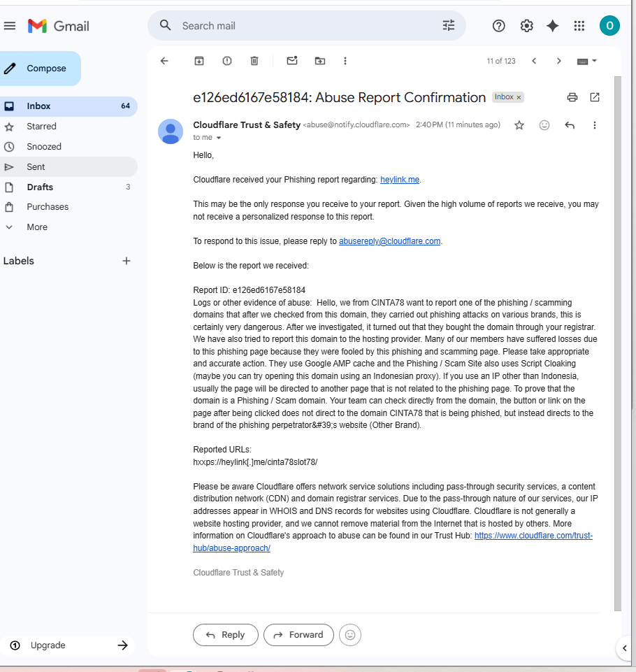Open the Inbox folder

(68, 106)
